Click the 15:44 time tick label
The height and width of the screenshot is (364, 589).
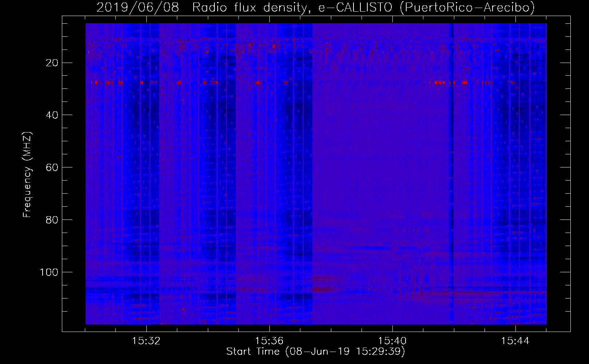click(x=515, y=341)
